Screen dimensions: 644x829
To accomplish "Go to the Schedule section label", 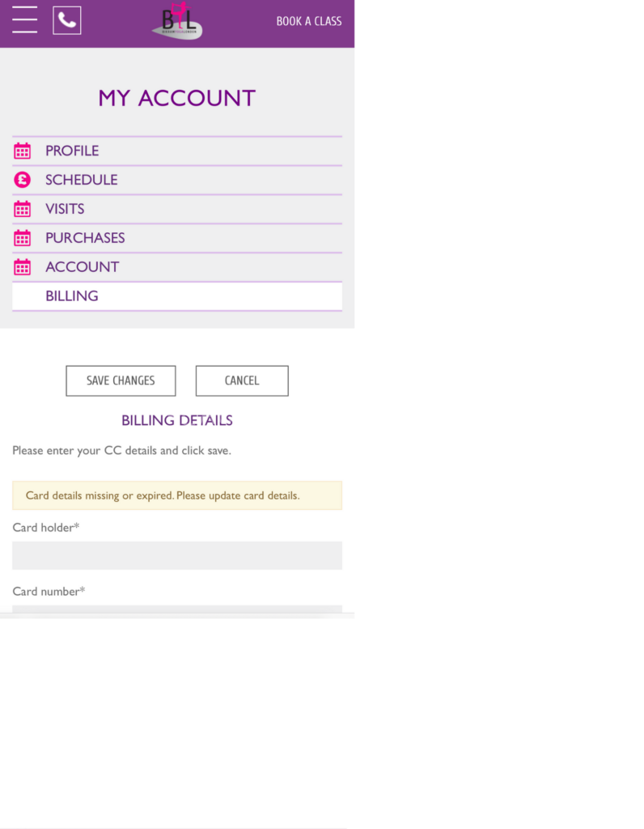I will (x=82, y=181).
